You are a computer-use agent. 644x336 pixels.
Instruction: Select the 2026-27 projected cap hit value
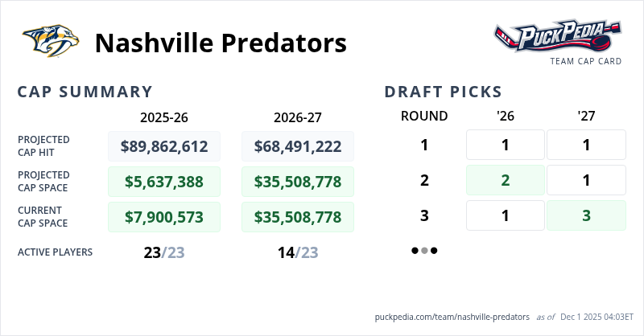click(x=298, y=146)
